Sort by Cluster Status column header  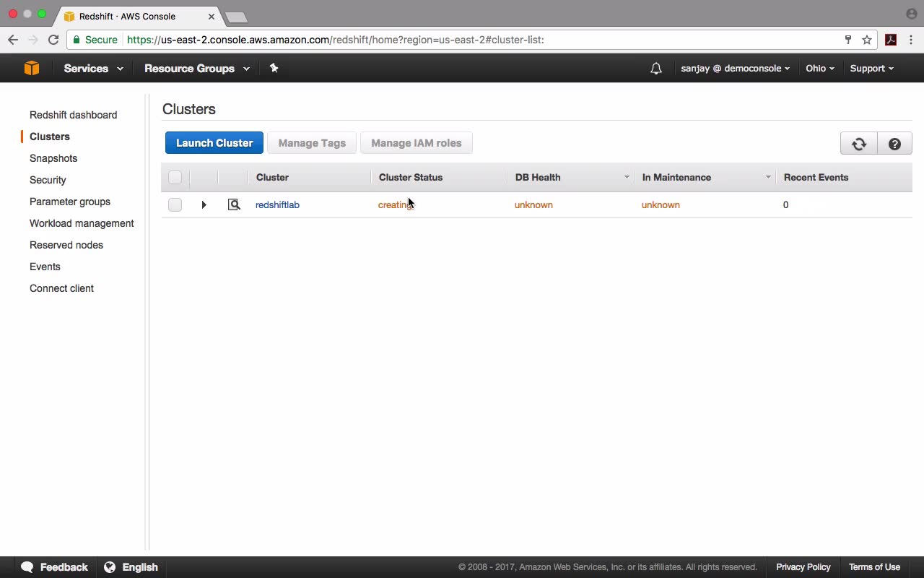(411, 177)
